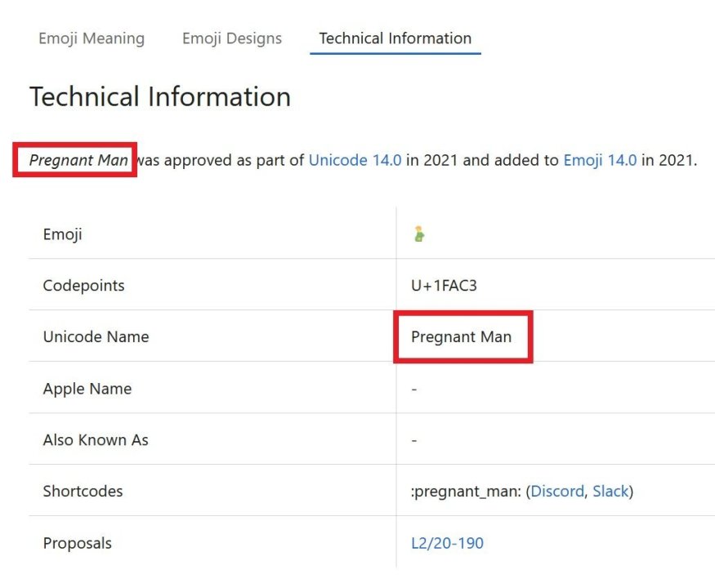
Task: Click the highlighted Pregnant Man Unicode name
Action: [461, 336]
